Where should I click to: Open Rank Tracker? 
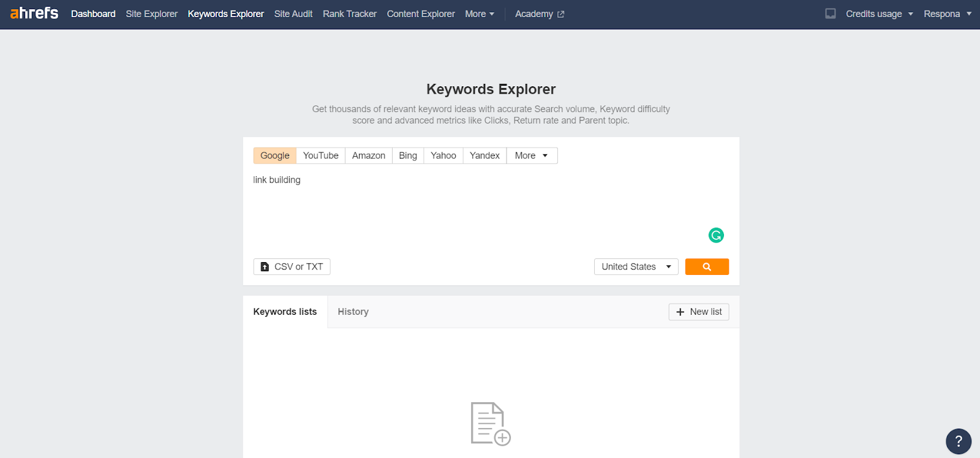pyautogui.click(x=350, y=13)
